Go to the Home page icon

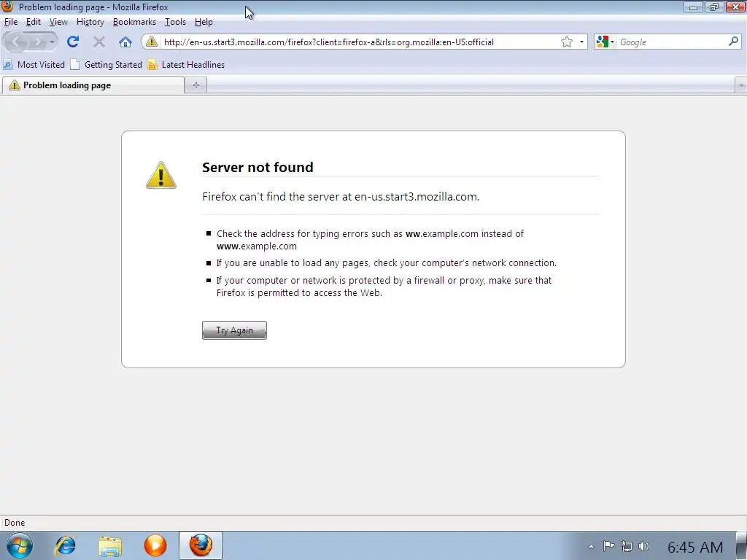[125, 42]
